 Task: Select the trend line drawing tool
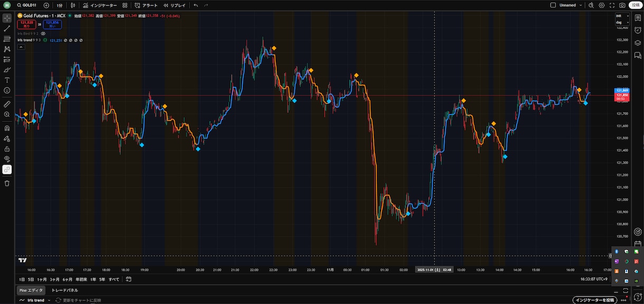point(7,28)
